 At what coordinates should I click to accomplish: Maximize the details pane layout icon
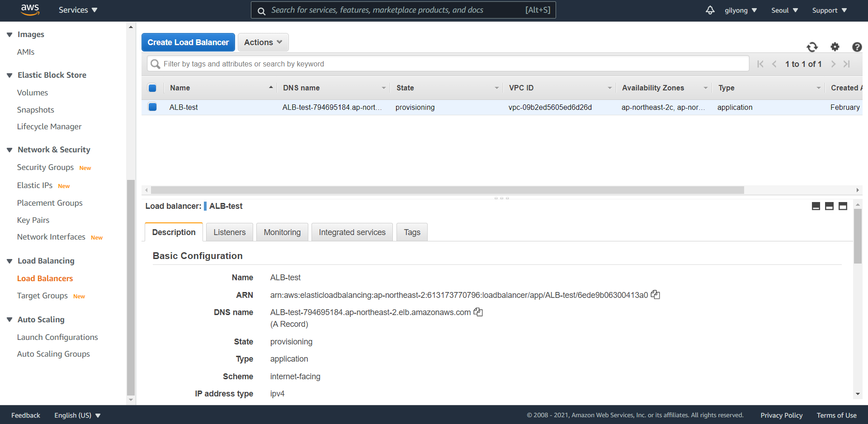click(x=843, y=206)
